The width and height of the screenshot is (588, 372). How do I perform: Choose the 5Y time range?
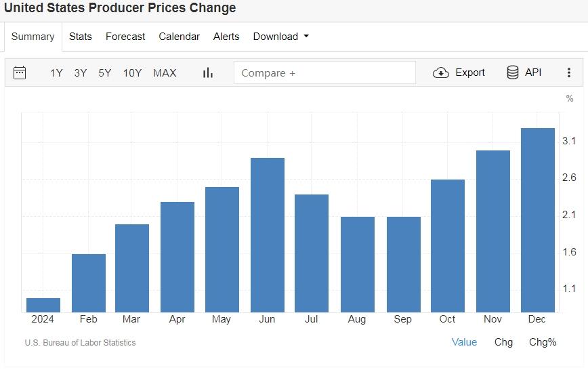[104, 73]
